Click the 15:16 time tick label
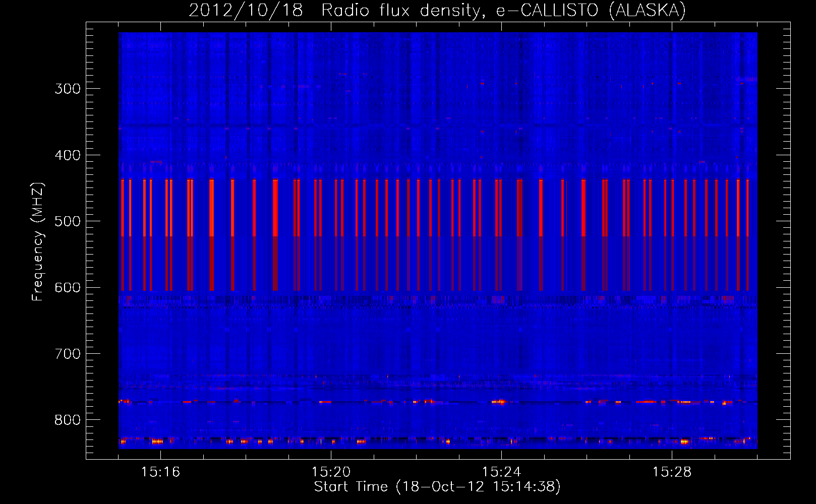816x504 pixels. [160, 472]
